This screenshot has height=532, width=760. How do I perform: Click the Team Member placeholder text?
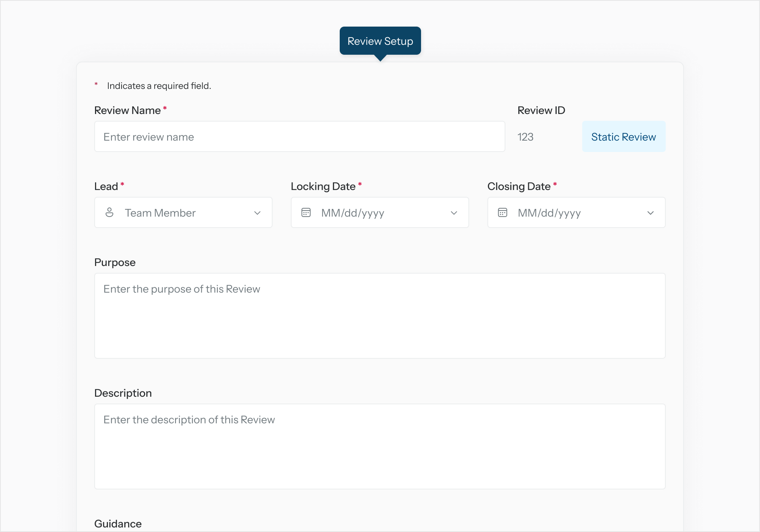point(160,213)
